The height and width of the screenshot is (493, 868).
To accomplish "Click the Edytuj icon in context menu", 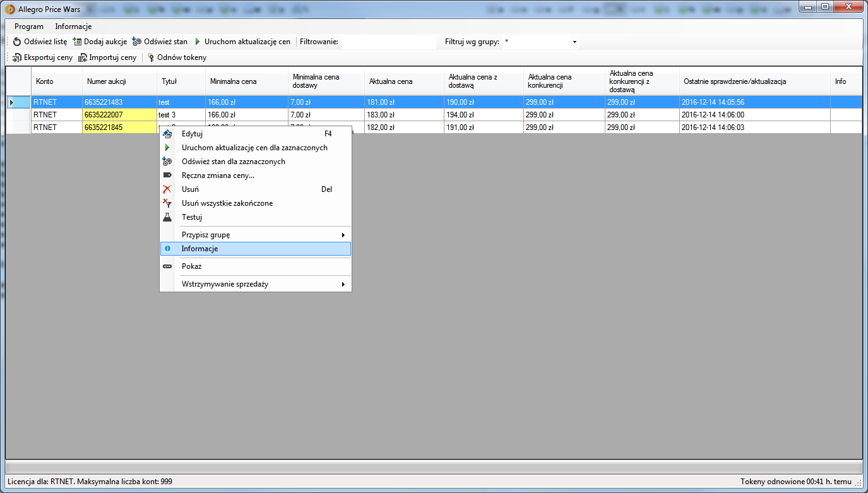I will (x=167, y=134).
